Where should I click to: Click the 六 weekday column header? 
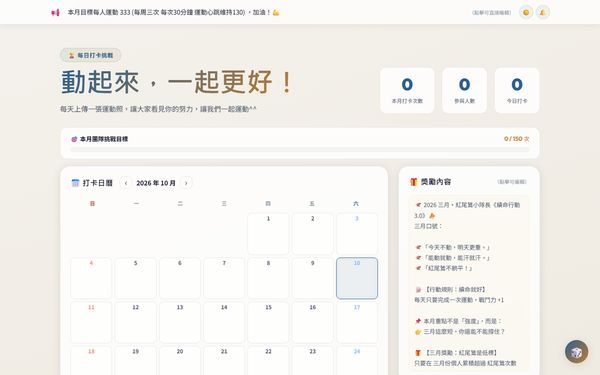[x=356, y=204]
